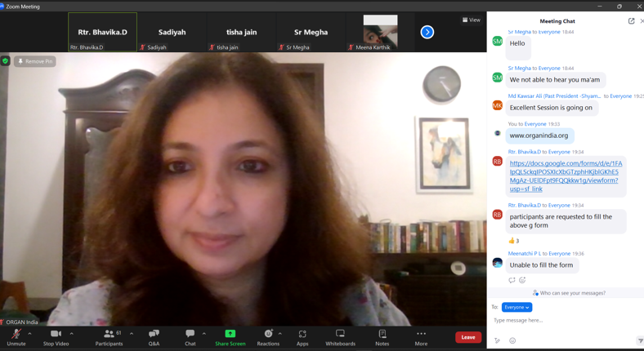Open Whiteboards
The width and height of the screenshot is (644, 351).
coord(340,336)
